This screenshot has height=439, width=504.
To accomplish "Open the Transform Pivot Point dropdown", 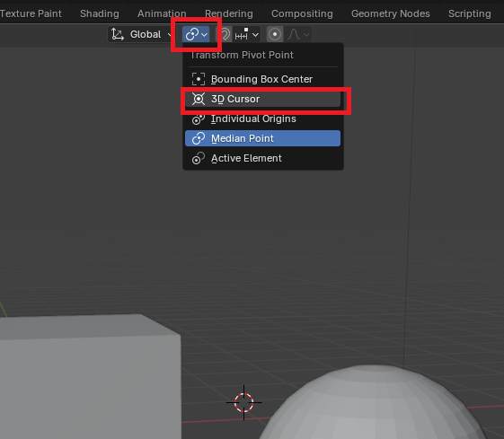I will [196, 34].
